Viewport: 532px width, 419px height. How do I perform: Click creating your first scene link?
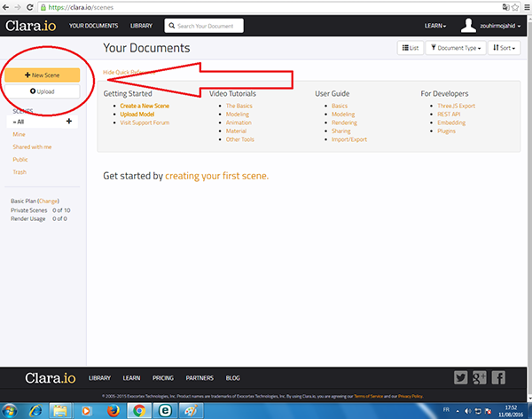pos(217,176)
